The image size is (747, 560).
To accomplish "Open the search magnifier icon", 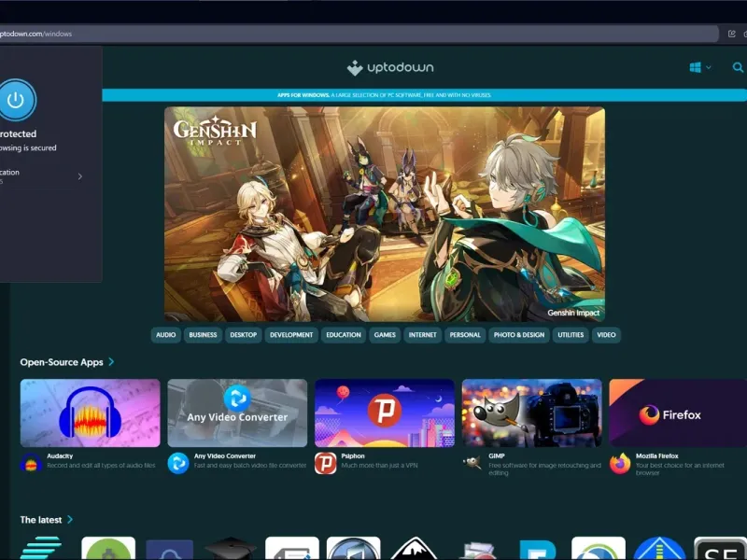I will (738, 67).
